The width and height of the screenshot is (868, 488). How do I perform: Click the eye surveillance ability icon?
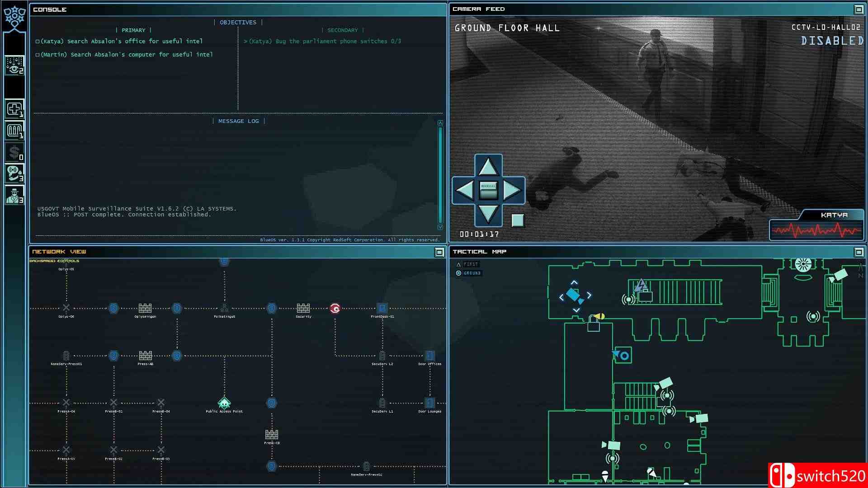(14, 66)
